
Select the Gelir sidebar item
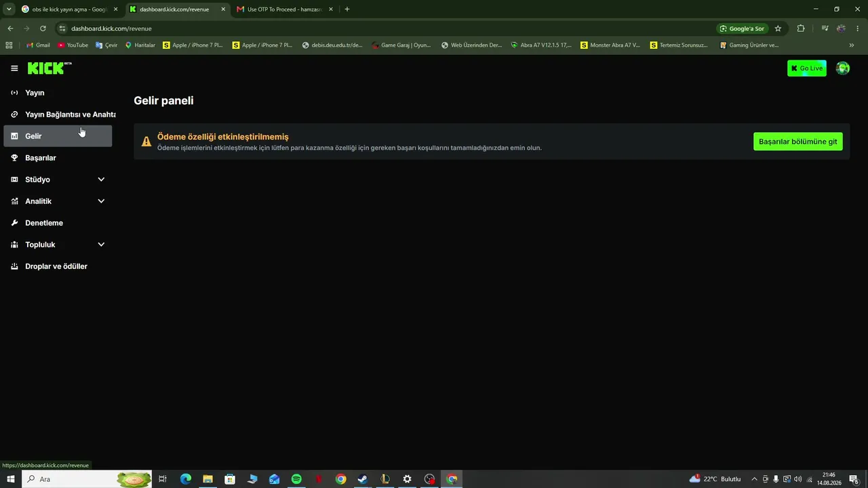pyautogui.click(x=58, y=136)
